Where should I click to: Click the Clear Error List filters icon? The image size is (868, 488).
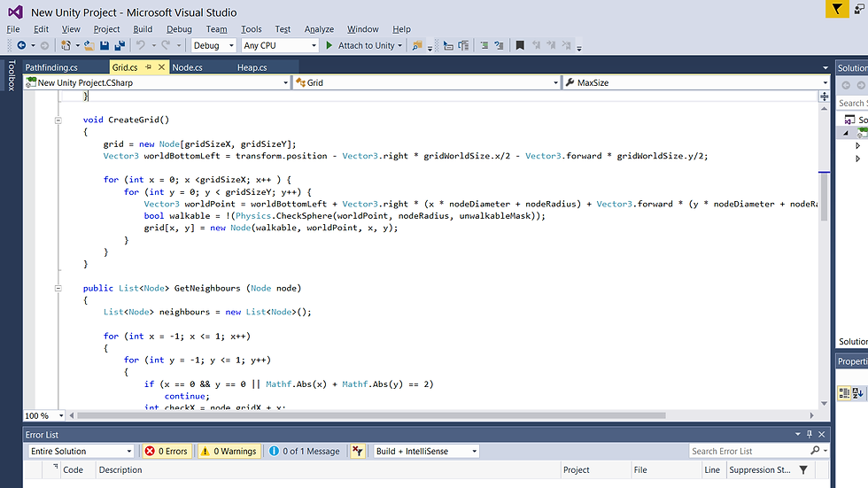pyautogui.click(x=358, y=451)
